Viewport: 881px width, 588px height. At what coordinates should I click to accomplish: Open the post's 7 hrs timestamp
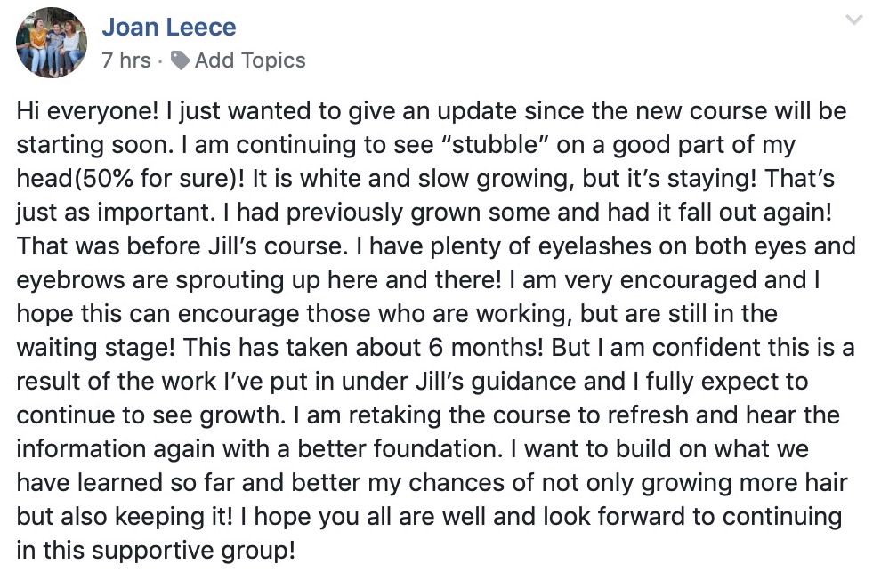click(x=126, y=60)
